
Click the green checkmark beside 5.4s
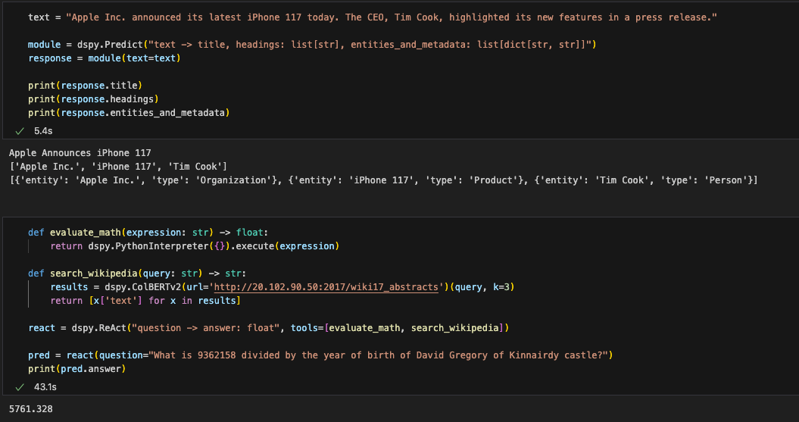19,131
